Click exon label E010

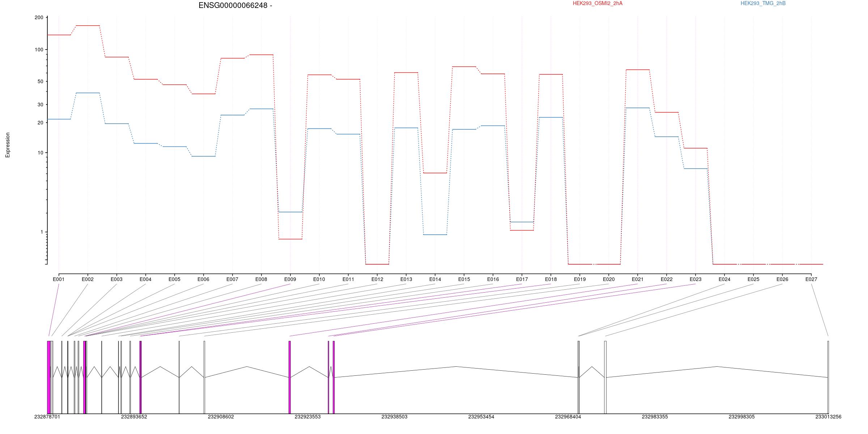(x=319, y=279)
